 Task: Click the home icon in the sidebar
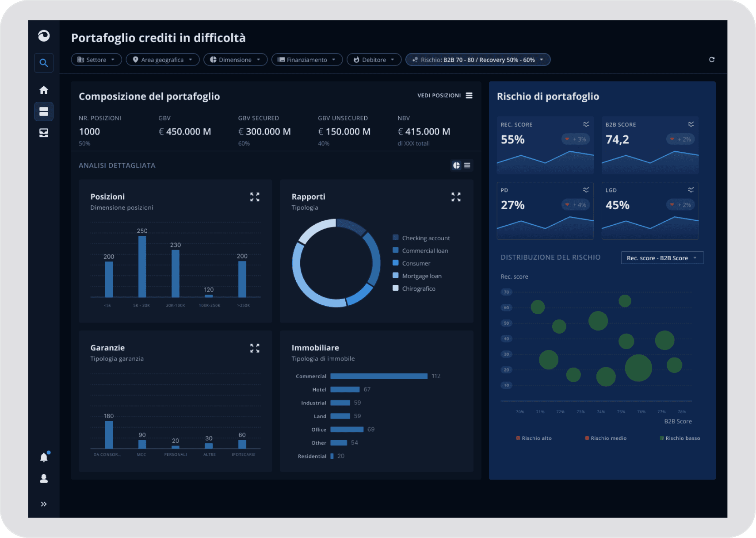(43, 89)
